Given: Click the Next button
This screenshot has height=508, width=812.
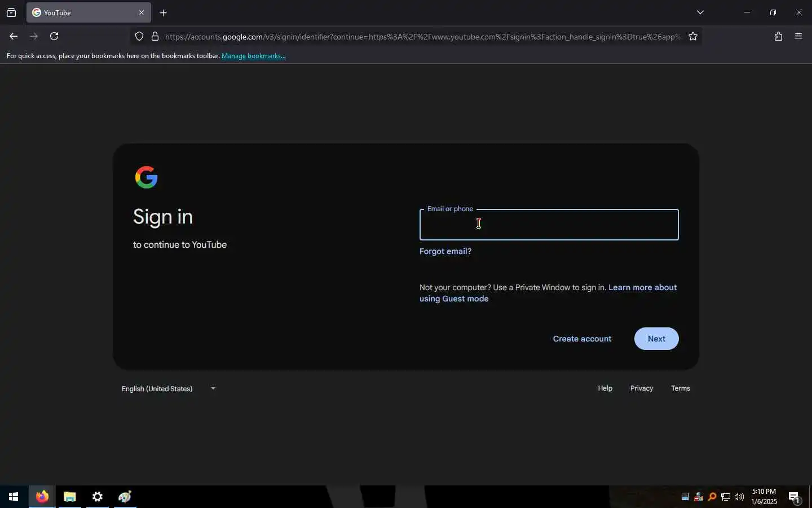Looking at the screenshot, I should tap(656, 339).
